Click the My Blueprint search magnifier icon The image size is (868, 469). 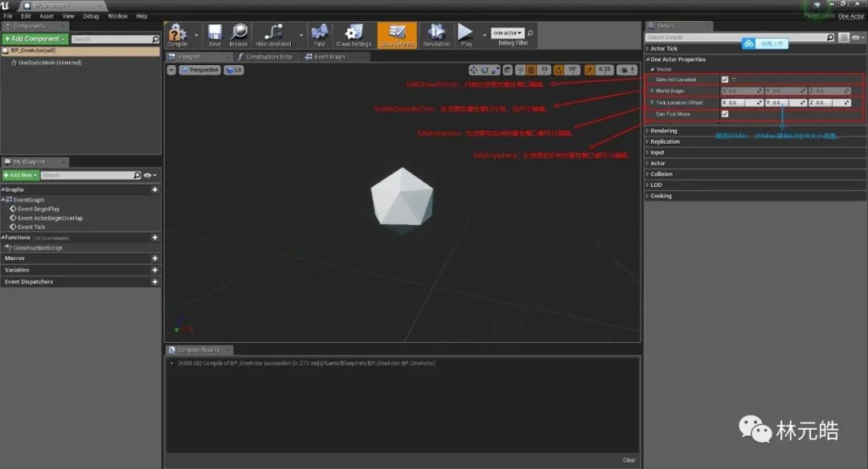tap(137, 175)
